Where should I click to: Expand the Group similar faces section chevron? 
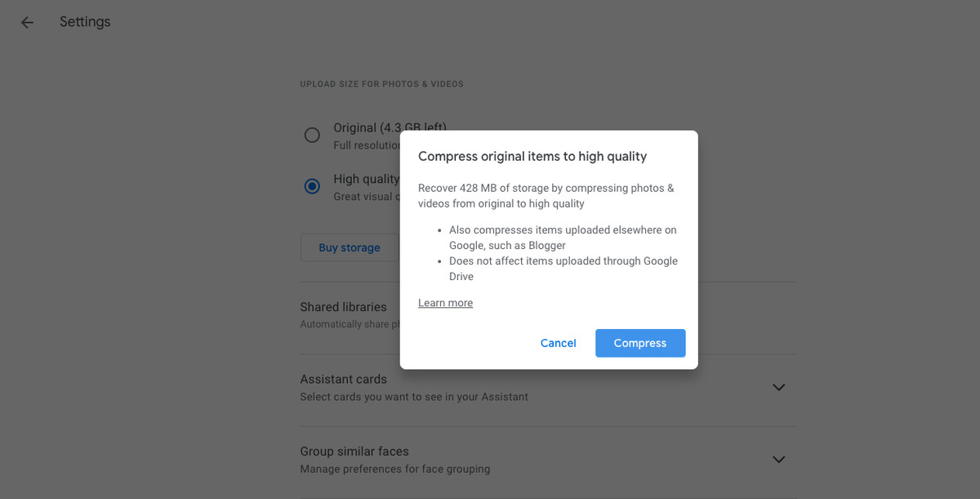778,459
